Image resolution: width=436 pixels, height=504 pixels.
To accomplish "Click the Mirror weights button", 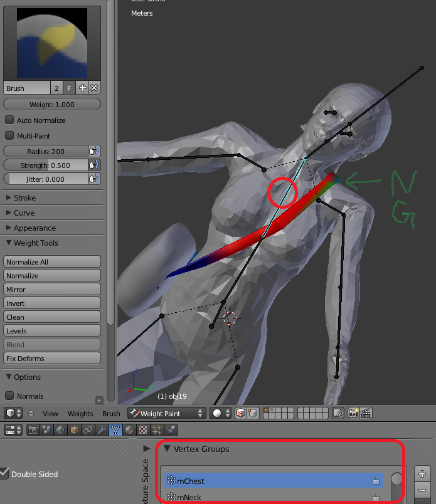I will coord(52,289).
